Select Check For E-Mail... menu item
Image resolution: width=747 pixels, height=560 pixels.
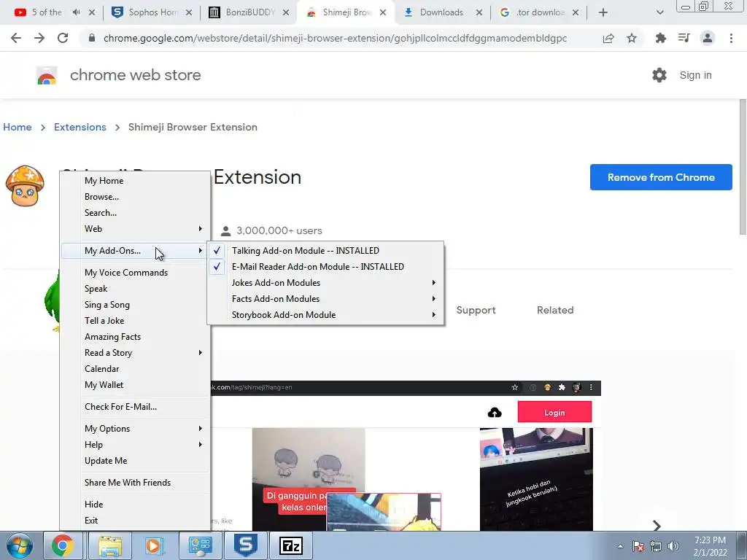[x=135, y=407]
